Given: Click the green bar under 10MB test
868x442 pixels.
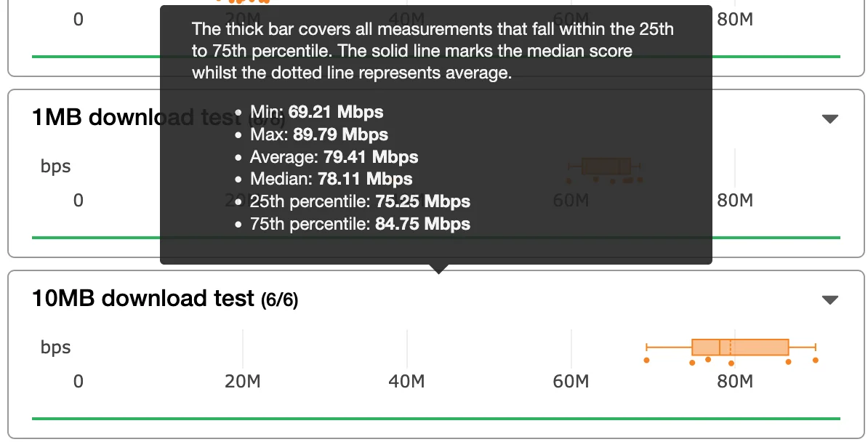Looking at the screenshot, I should coord(436,419).
